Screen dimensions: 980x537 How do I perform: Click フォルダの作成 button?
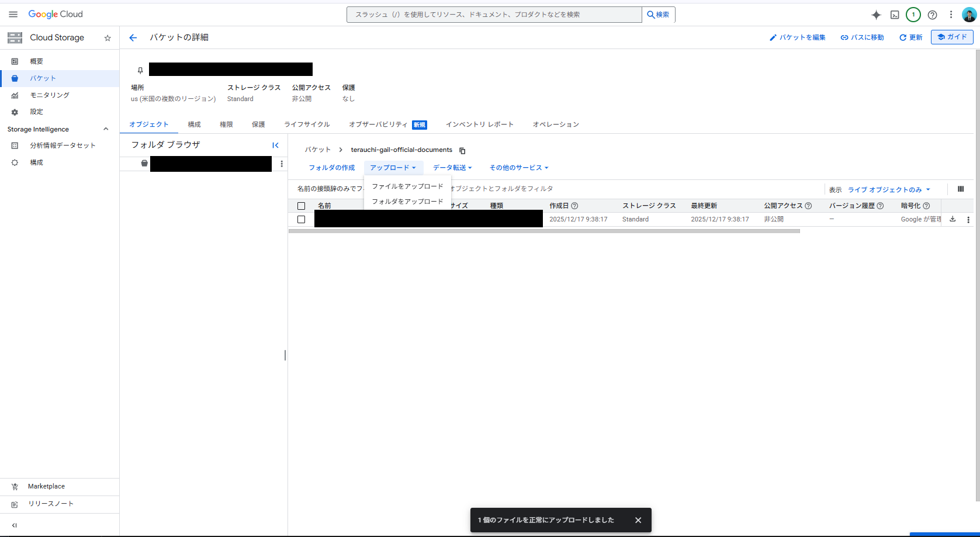(331, 168)
